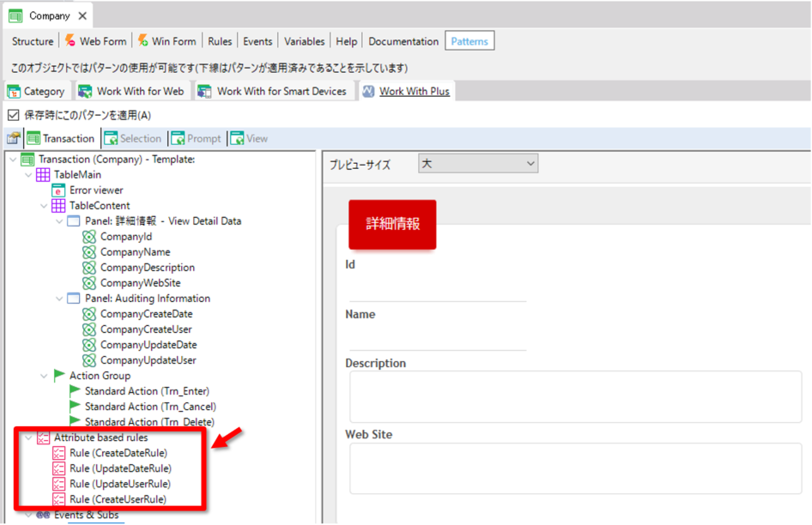Collapse the Panel Auditing Information node

59,299
